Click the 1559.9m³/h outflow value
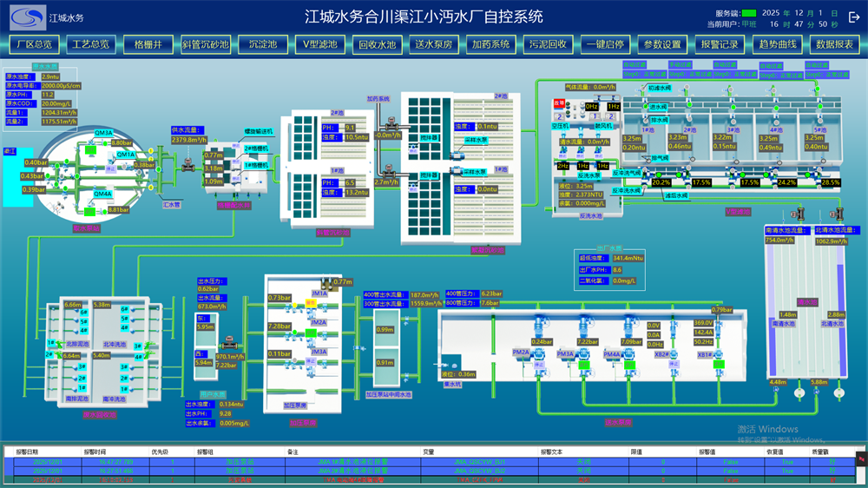This screenshot has width=868, height=488. (x=425, y=304)
